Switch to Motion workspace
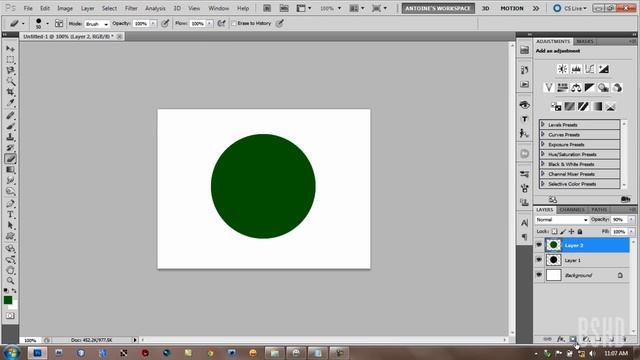The width and height of the screenshot is (640, 360). [x=512, y=8]
